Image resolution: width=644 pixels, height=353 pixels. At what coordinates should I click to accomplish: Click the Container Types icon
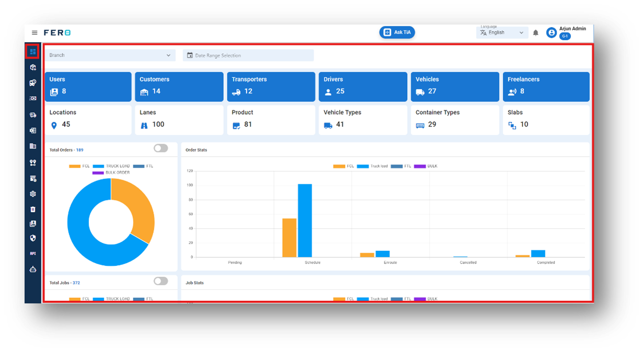coord(420,126)
